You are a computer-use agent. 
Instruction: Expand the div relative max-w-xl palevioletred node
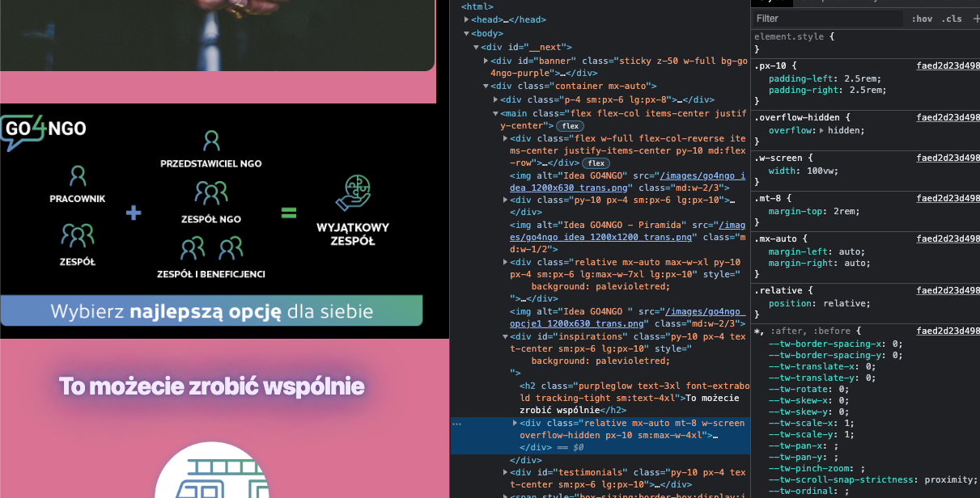pos(505,263)
